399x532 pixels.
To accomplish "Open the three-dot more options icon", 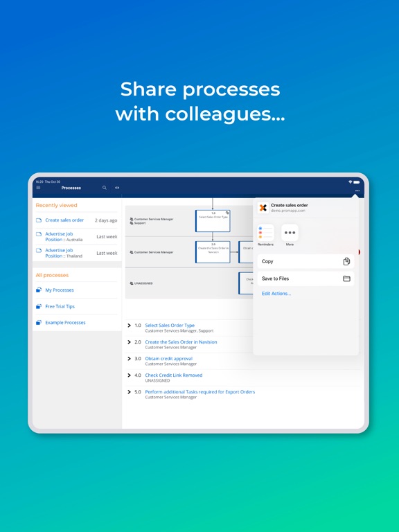I will [357, 191].
